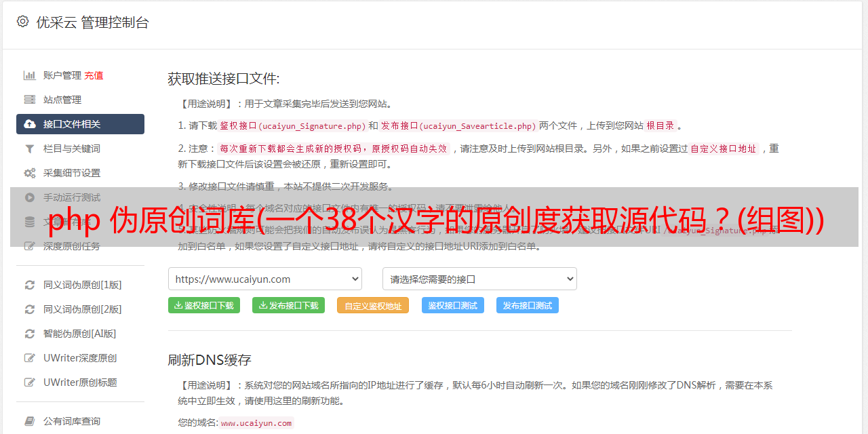
Task: Click the gears icon for 采集细节设置
Action: 30,173
